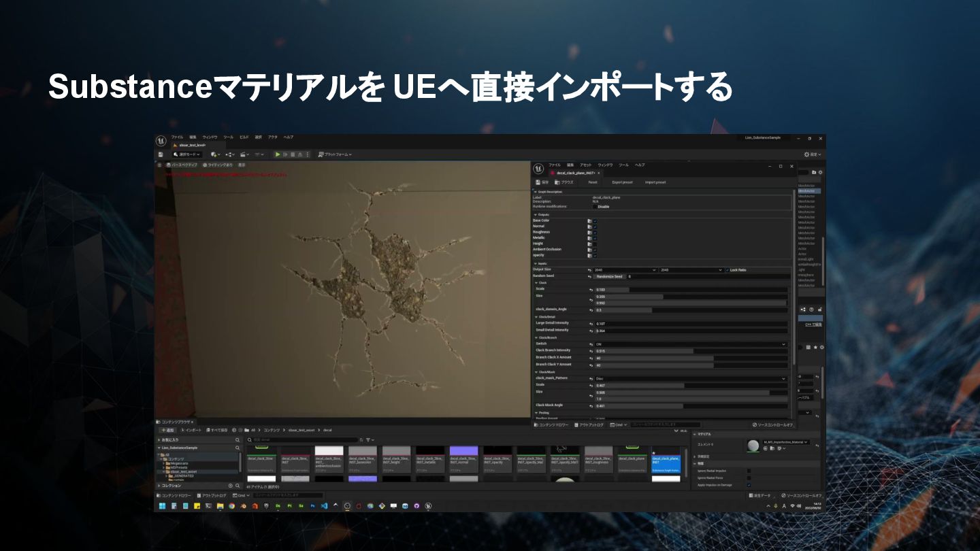This screenshot has width=980, height=551.
Task: Toggle Metallic output checkbox
Action: click(x=595, y=238)
